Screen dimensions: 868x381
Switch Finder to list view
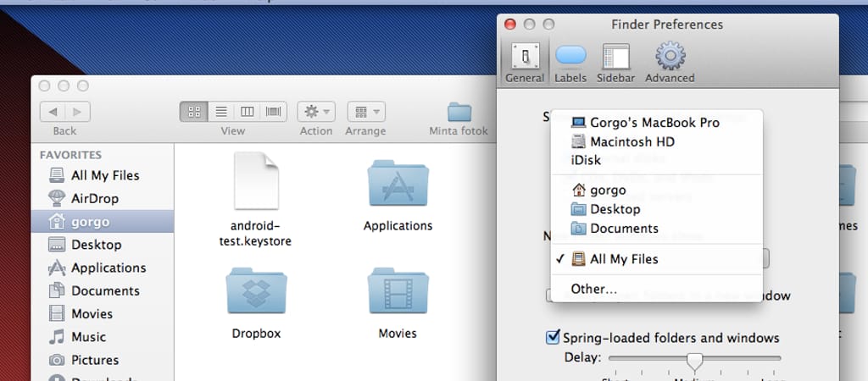pyautogui.click(x=220, y=111)
